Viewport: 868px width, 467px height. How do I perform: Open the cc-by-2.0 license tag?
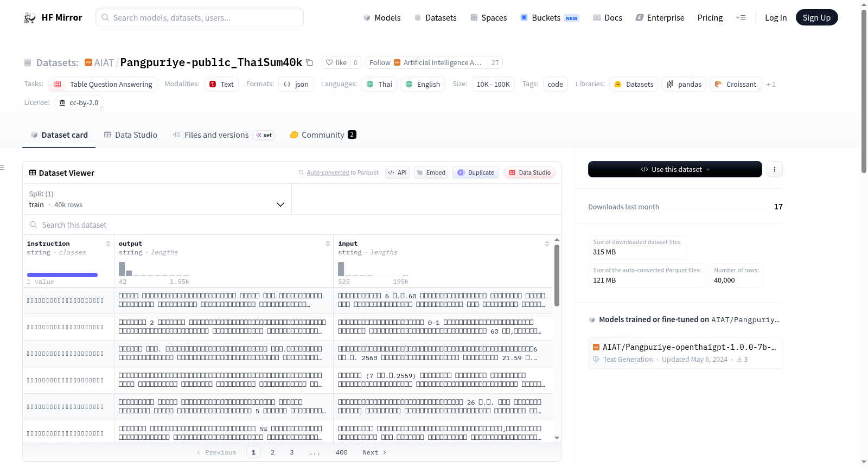click(x=79, y=103)
